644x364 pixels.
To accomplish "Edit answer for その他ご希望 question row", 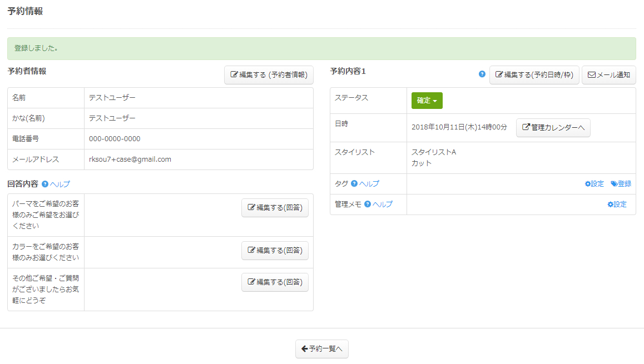I will tap(275, 282).
